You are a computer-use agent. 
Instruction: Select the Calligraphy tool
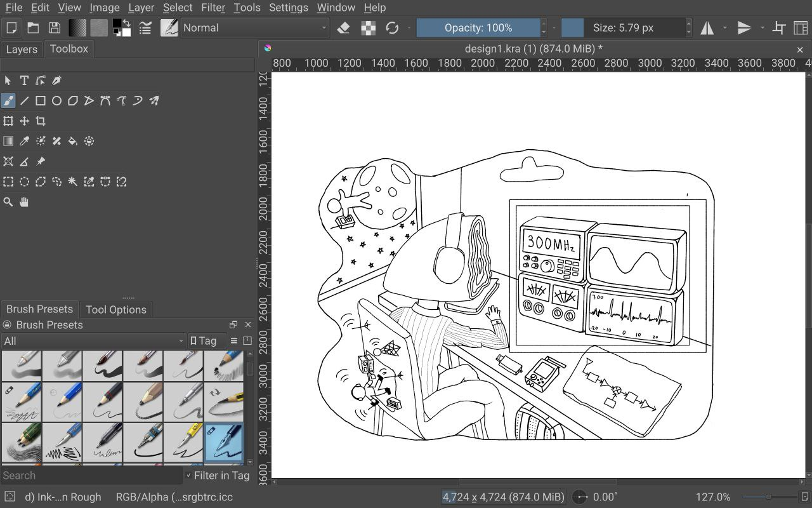tap(56, 81)
